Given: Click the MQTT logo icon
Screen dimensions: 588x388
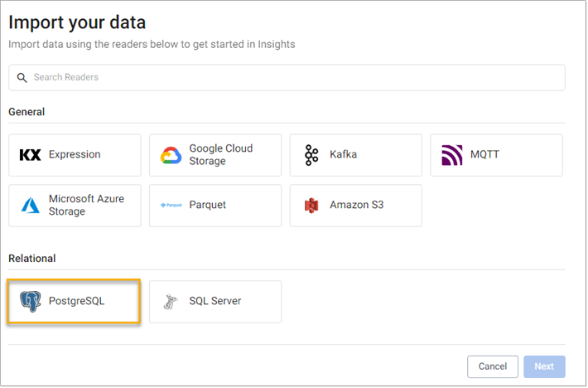Looking at the screenshot, I should (451, 155).
